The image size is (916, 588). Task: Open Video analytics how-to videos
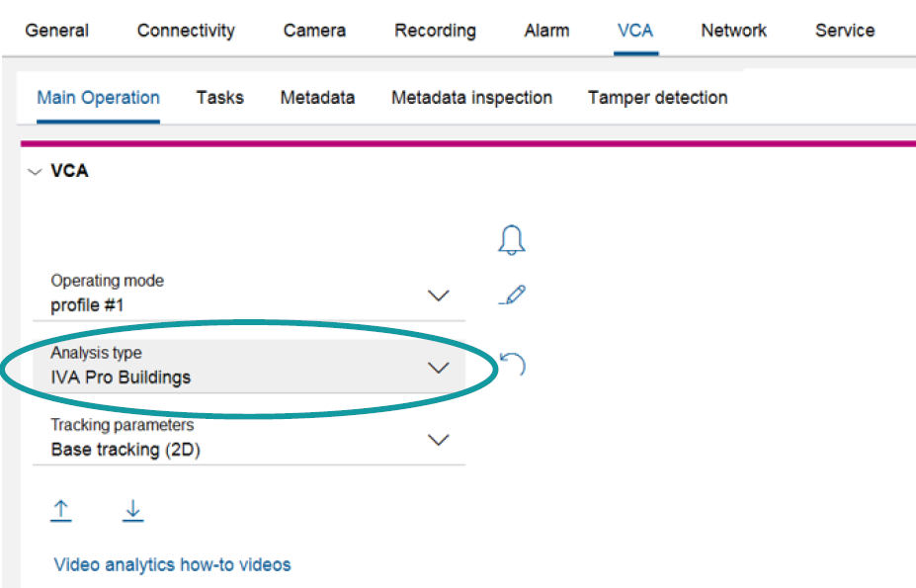172,564
